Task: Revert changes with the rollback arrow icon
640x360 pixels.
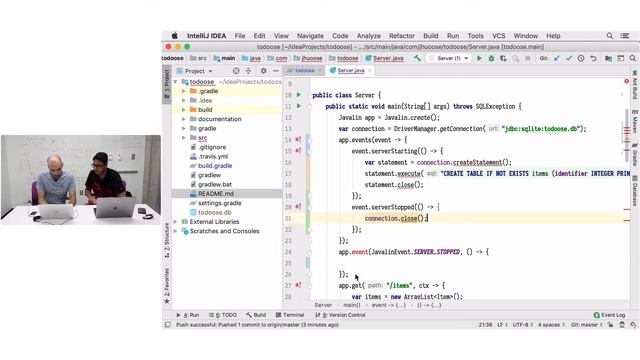Action: pyautogui.click(x=593, y=58)
